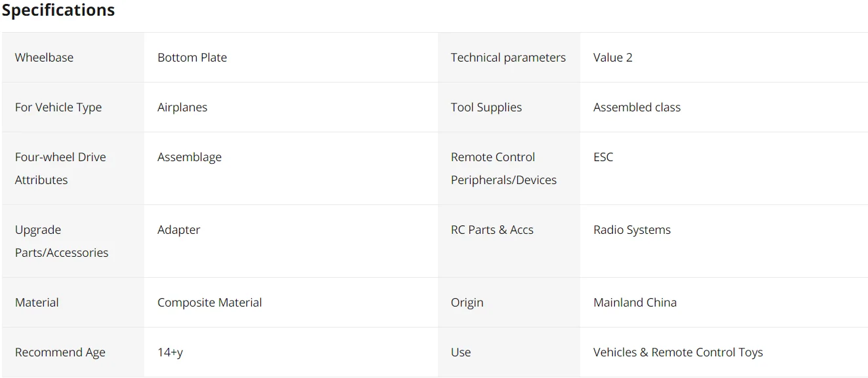Click Vehicles & Remote Control Toys text
The height and width of the screenshot is (378, 868).
pyautogui.click(x=678, y=352)
